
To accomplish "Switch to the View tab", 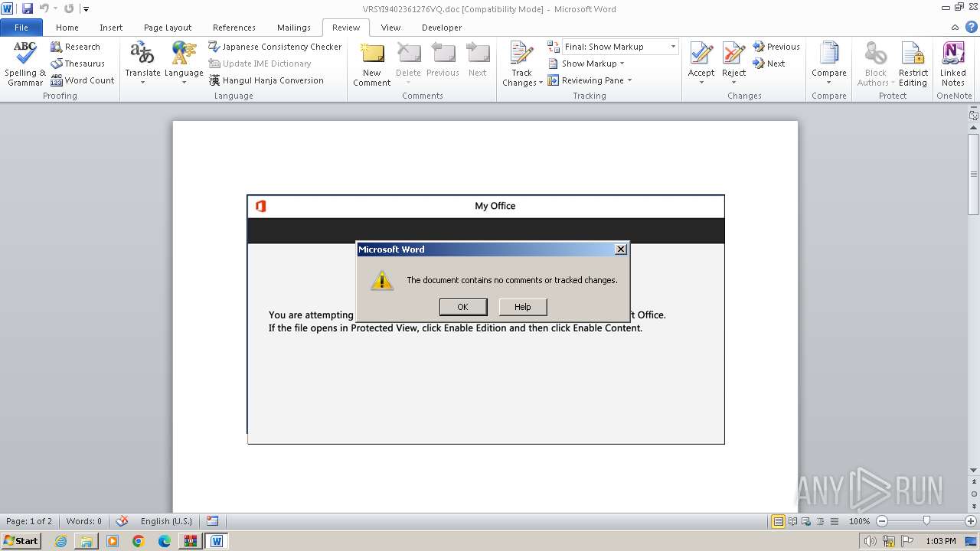I will tap(390, 28).
